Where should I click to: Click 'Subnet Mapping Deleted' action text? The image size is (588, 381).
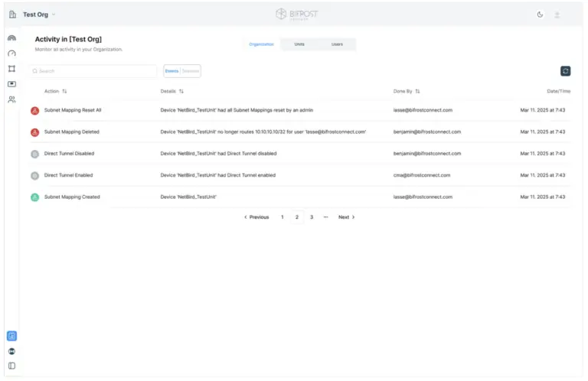point(72,132)
